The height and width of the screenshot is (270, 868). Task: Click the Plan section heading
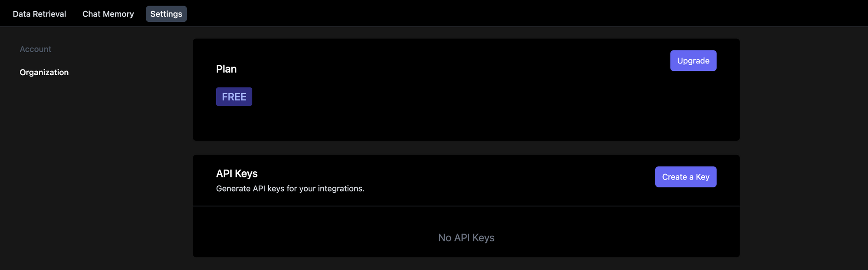click(226, 69)
